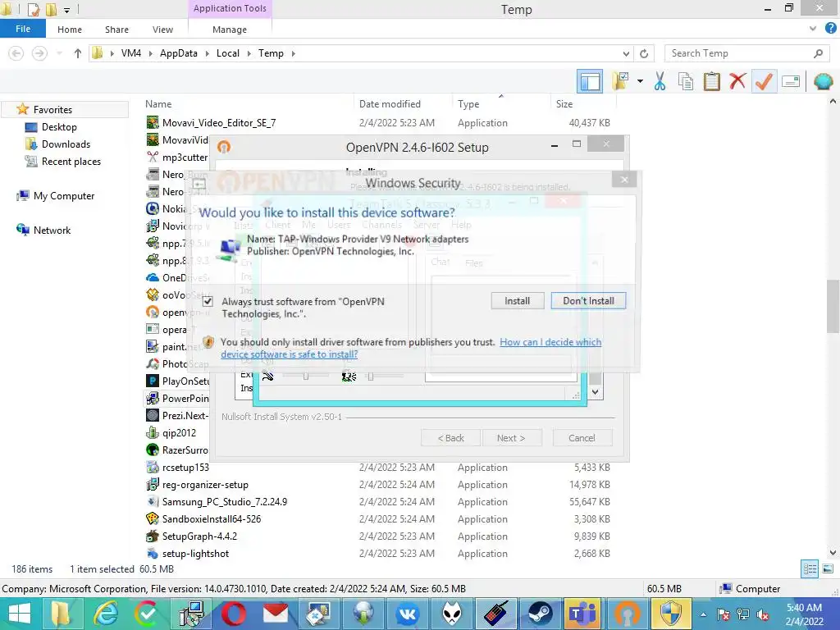Open Explorer help question mark icon
Screen dimensions: 840x630
click(830, 29)
